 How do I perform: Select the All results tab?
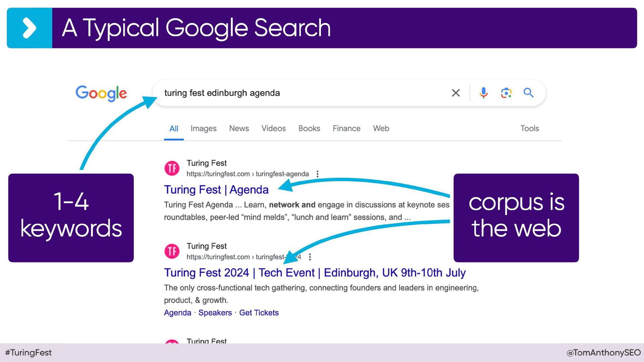click(x=174, y=129)
